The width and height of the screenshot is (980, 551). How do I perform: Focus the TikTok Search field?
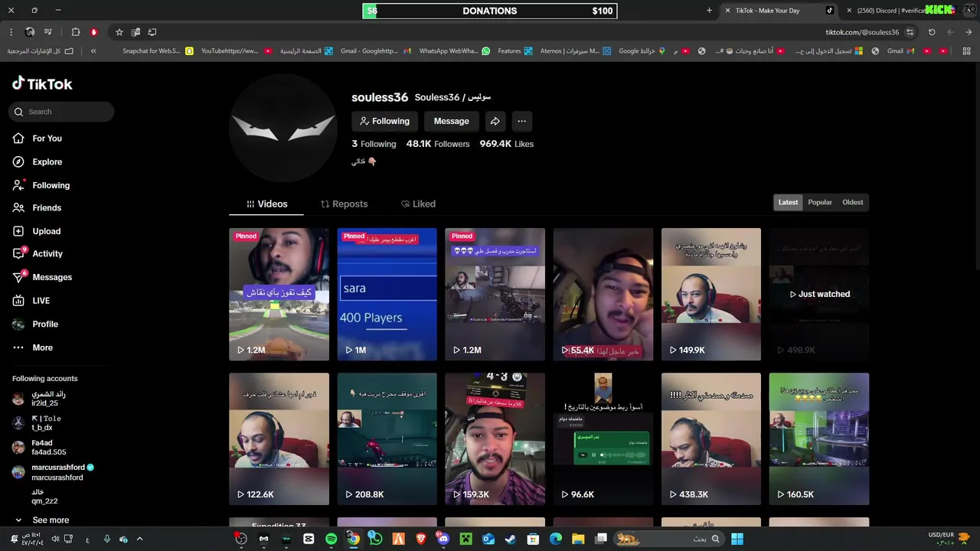[x=61, y=112]
